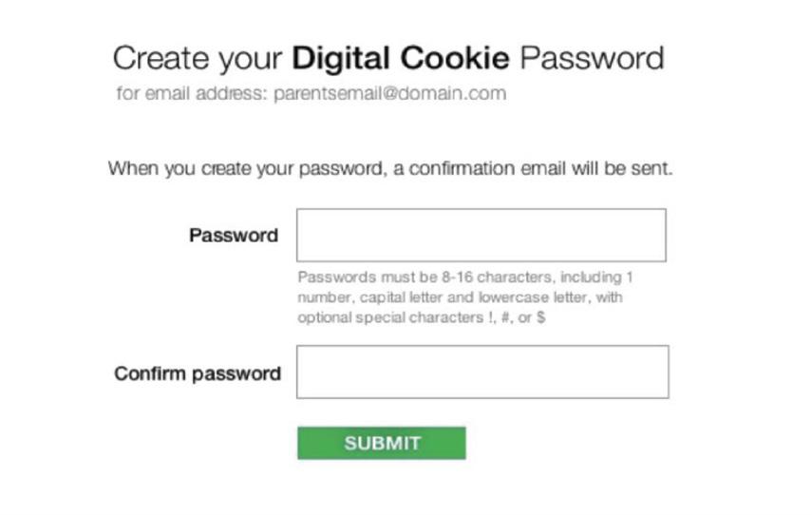Place cursor in the second password box

pos(482,372)
